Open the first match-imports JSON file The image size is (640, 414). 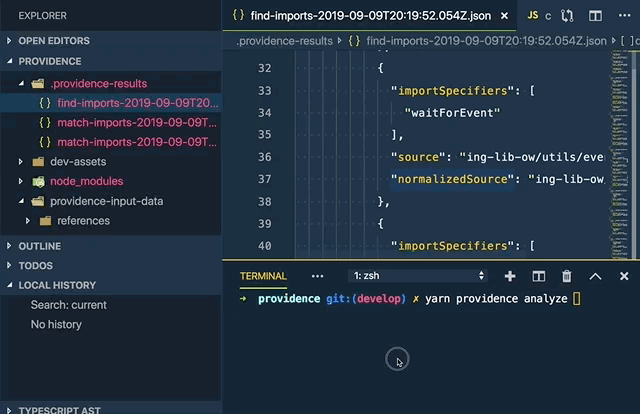pos(135,122)
